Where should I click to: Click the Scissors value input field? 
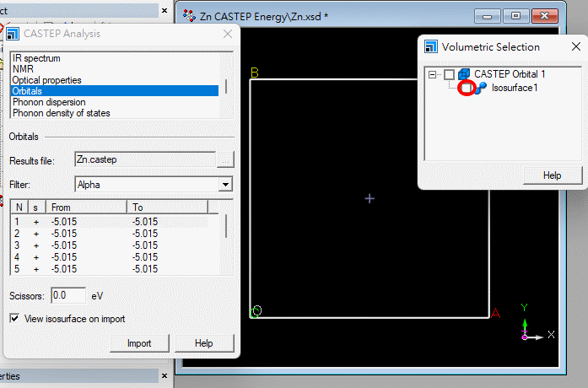[67, 296]
